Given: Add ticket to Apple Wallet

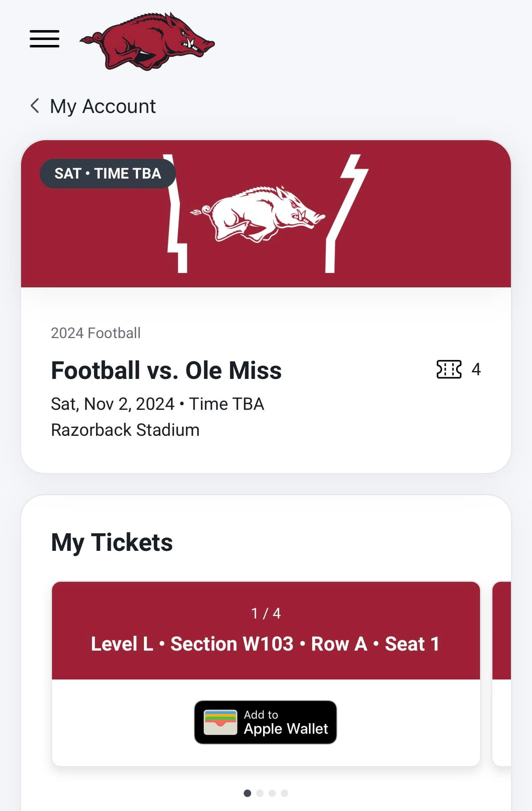Looking at the screenshot, I should [266, 722].
